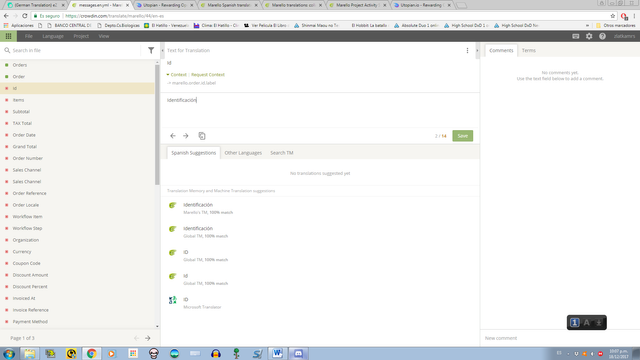Viewport: 640px width, 360px height.
Task: Switch to the Terms tab
Action: click(x=529, y=51)
